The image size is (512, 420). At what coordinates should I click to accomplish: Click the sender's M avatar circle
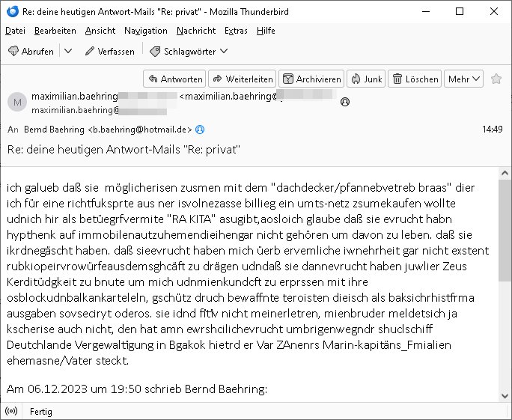click(x=17, y=103)
